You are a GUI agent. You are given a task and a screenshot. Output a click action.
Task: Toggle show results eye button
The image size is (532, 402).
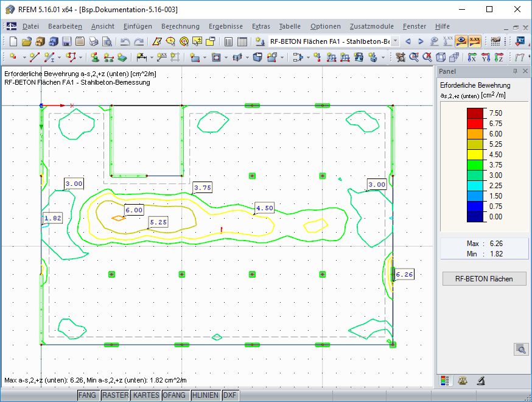(461, 41)
